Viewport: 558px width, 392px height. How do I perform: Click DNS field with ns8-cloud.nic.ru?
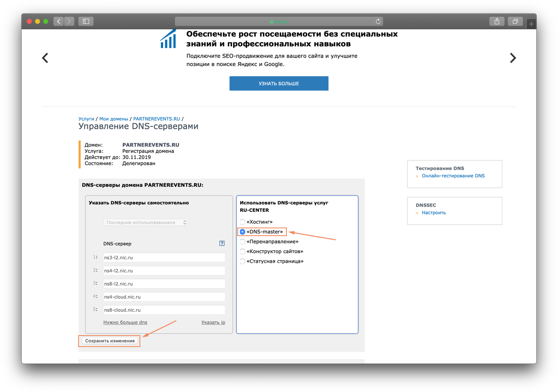pyautogui.click(x=164, y=310)
